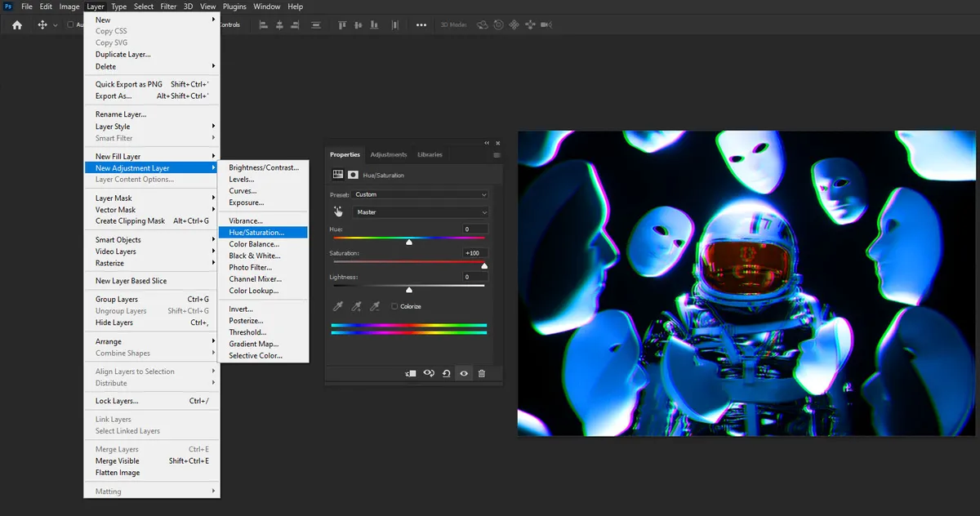Choose Flatten Image menu entry
The image size is (980, 516).
[x=152, y=473]
